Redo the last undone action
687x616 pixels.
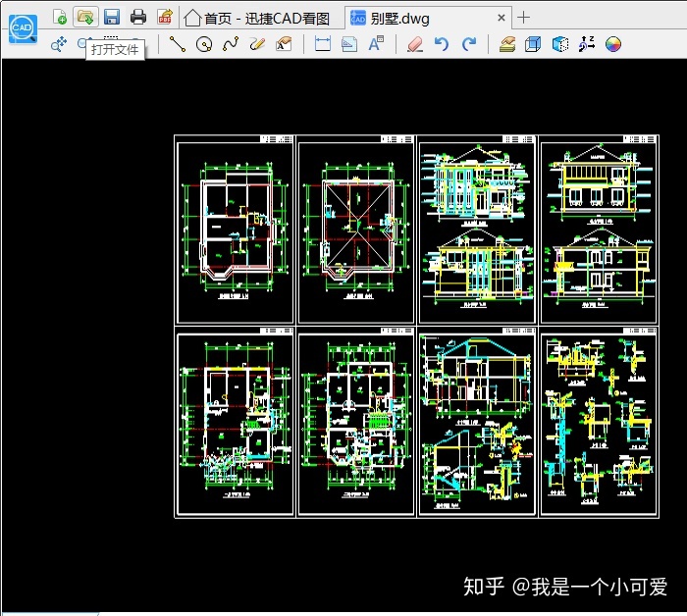pyautogui.click(x=469, y=44)
